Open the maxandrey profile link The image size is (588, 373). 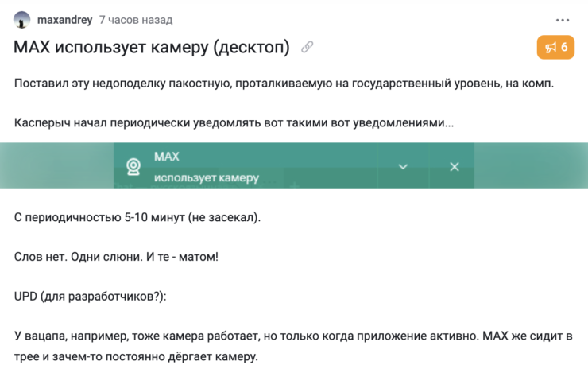pos(64,20)
